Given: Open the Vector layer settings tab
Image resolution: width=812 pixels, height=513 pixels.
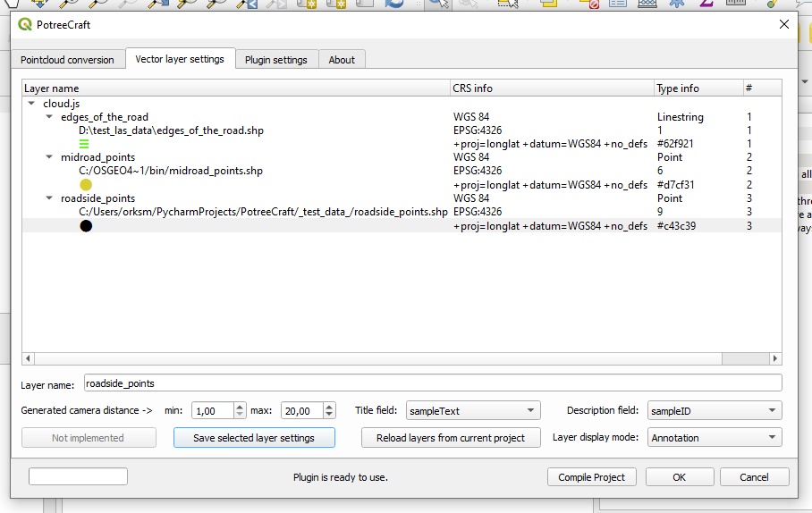Looking at the screenshot, I should tap(180, 59).
